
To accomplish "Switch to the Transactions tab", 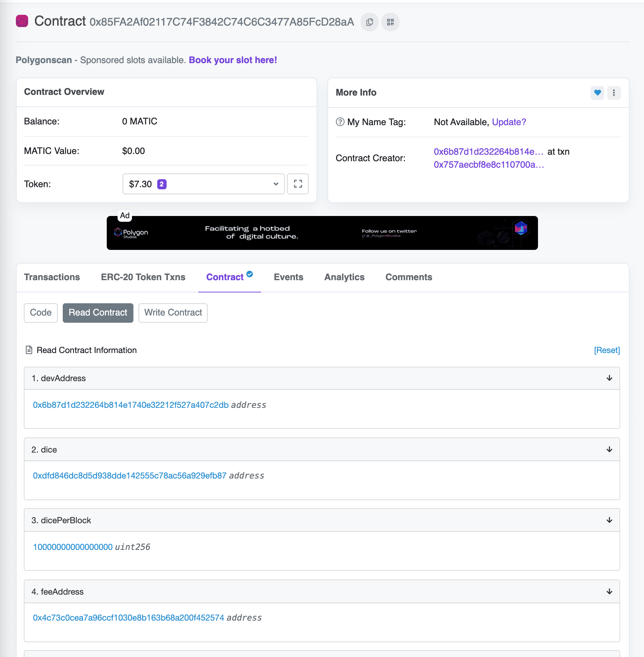I will tap(52, 277).
